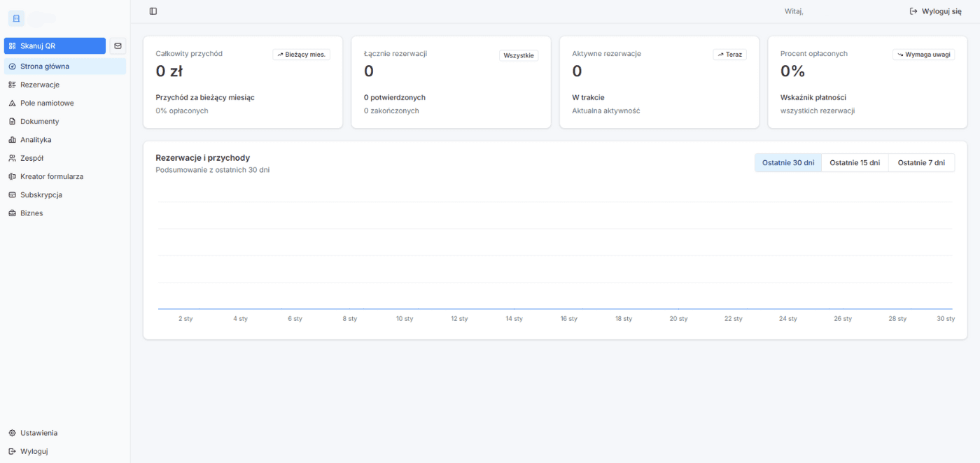Viewport: 980px width, 463px height.
Task: Click Podsumowanie z ostatnich 30 dni subtitle
Action: point(212,170)
